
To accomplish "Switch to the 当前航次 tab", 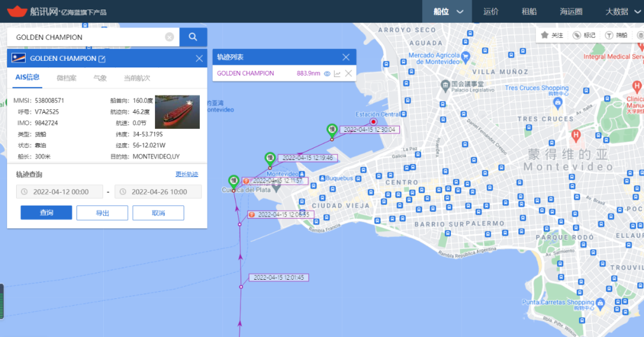I will tap(137, 78).
